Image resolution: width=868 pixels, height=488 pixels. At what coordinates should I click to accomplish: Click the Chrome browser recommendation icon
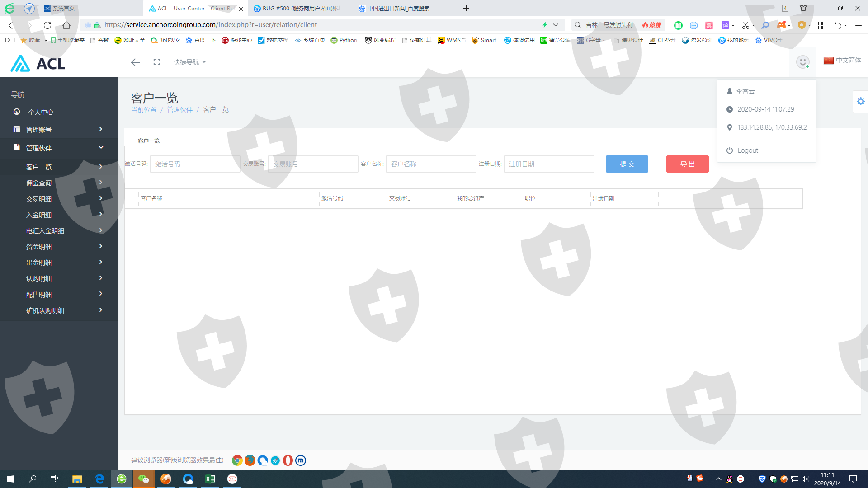click(x=237, y=460)
